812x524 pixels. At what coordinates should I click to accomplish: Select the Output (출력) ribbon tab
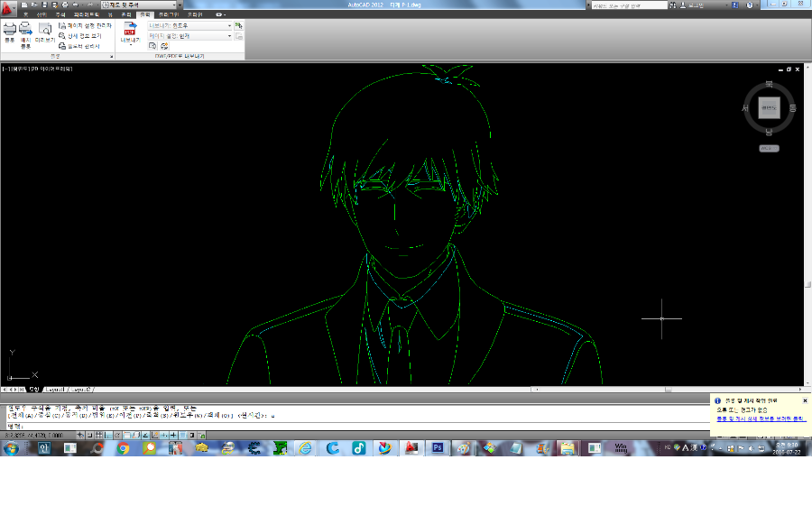(144, 15)
